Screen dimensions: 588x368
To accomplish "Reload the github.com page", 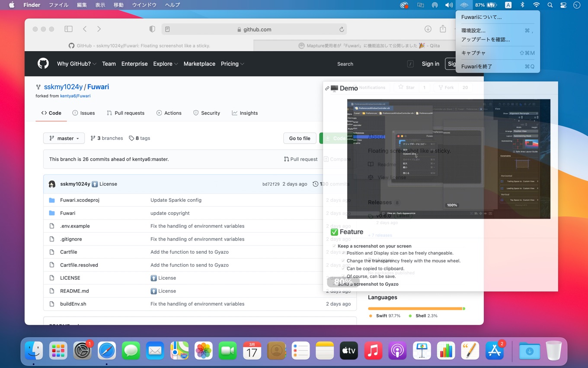I will pos(342,29).
